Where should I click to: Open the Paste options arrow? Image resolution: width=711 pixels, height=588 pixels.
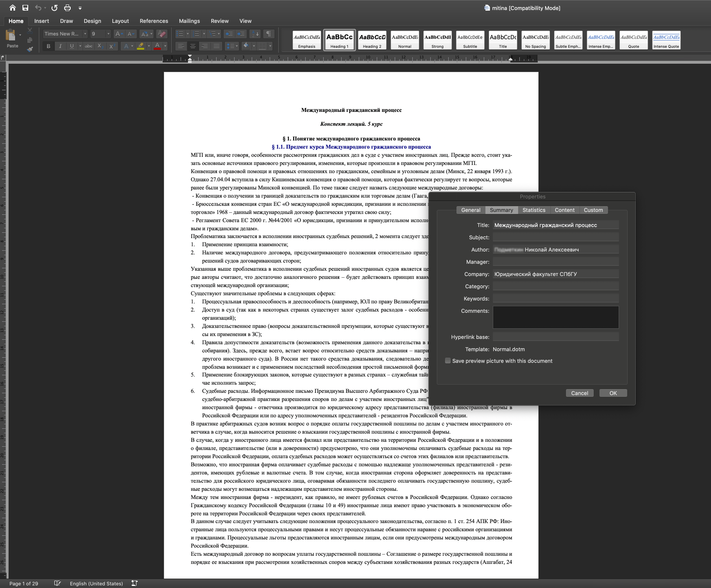[x=20, y=35]
